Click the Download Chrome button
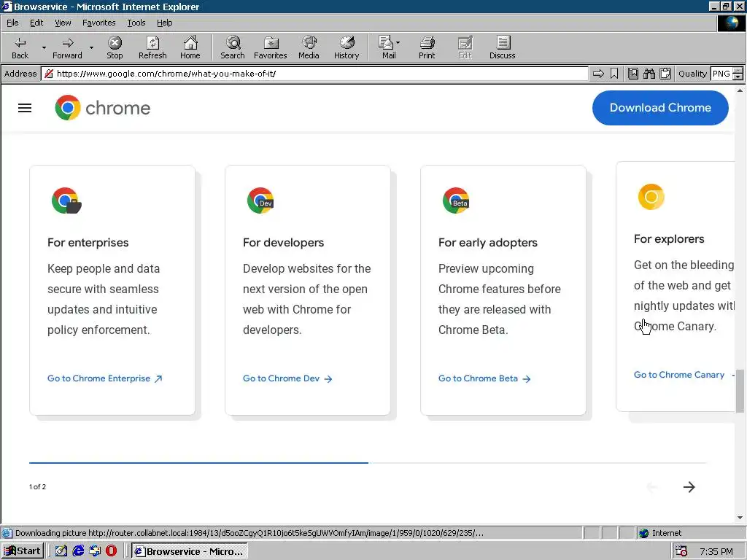The image size is (747, 560). (x=660, y=108)
